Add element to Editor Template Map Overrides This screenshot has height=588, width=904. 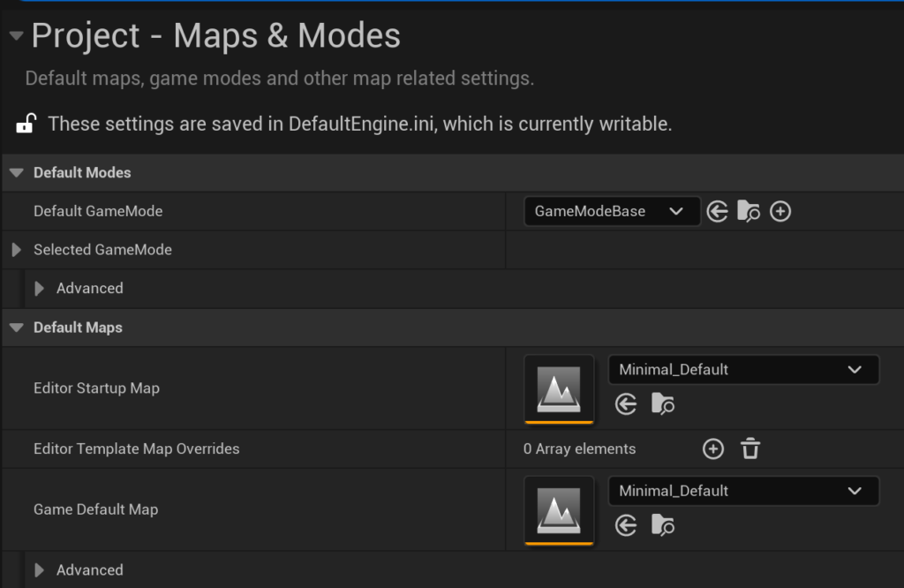(x=713, y=449)
